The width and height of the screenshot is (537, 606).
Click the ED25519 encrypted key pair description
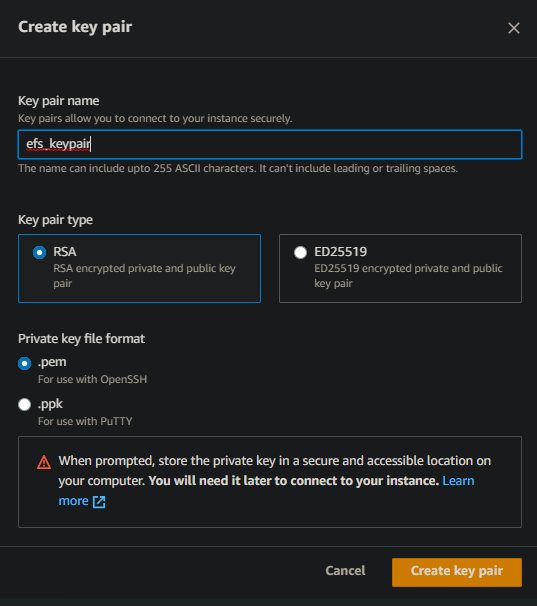(408, 276)
